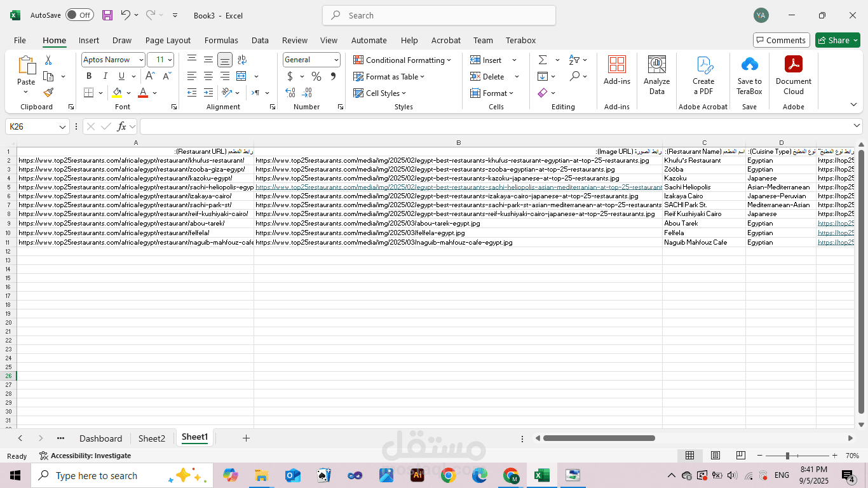The width and height of the screenshot is (868, 488).
Task: Click the zoom slider handle
Action: click(x=787, y=456)
